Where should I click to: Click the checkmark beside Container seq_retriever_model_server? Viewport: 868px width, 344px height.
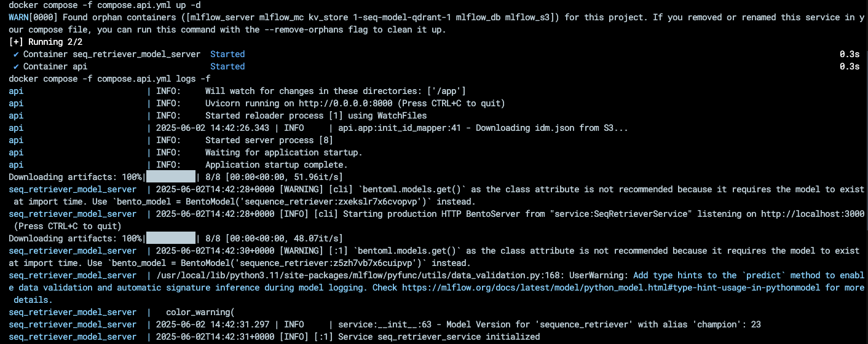tap(17, 54)
